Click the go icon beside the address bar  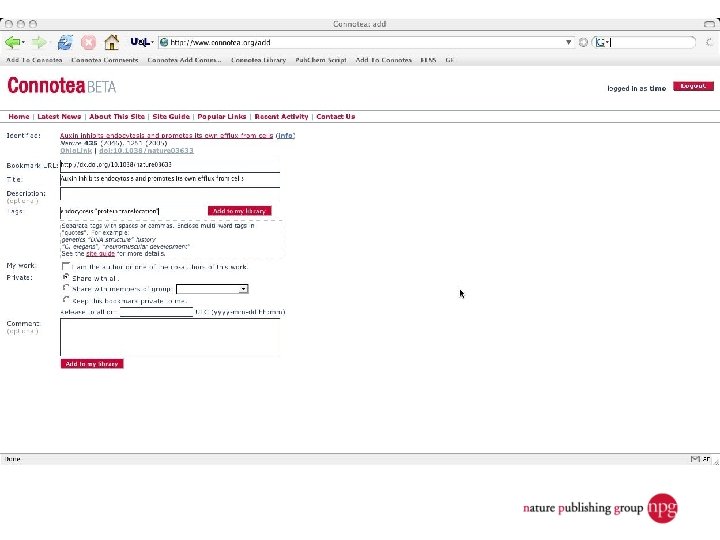(x=583, y=43)
